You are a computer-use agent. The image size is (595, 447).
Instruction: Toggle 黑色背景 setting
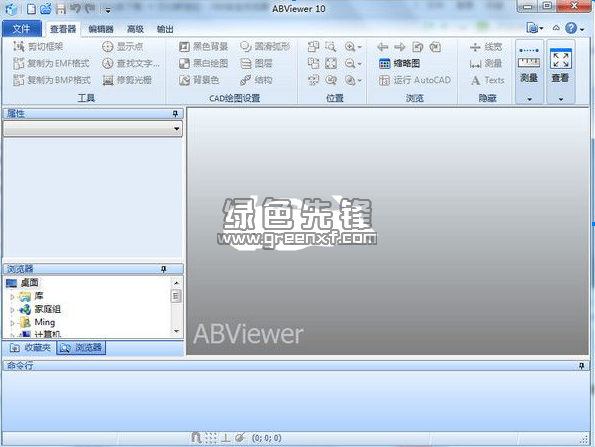click(x=203, y=46)
